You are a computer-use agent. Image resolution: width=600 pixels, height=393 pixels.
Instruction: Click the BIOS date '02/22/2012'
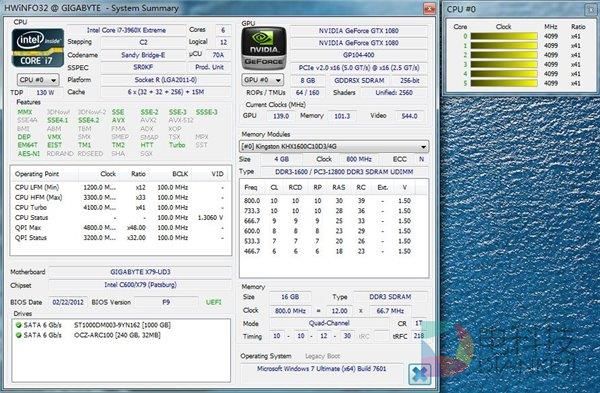[68, 302]
